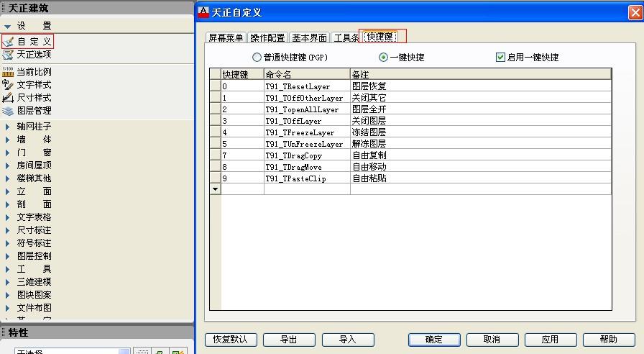Image resolution: width=644 pixels, height=354 pixels.
Task: Click the 自定义 brush icon in sidebar
Action: click(8, 42)
